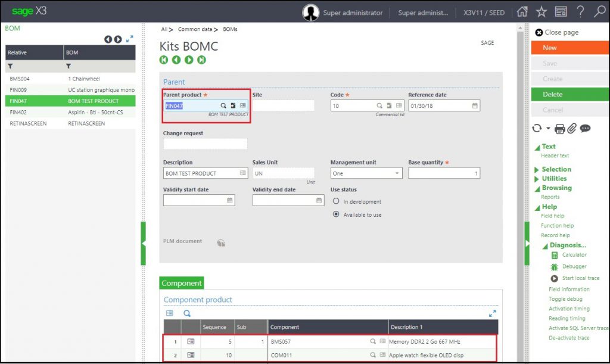Collapse the right action panel
Viewport: 610px width, 364px height.
[527, 244]
